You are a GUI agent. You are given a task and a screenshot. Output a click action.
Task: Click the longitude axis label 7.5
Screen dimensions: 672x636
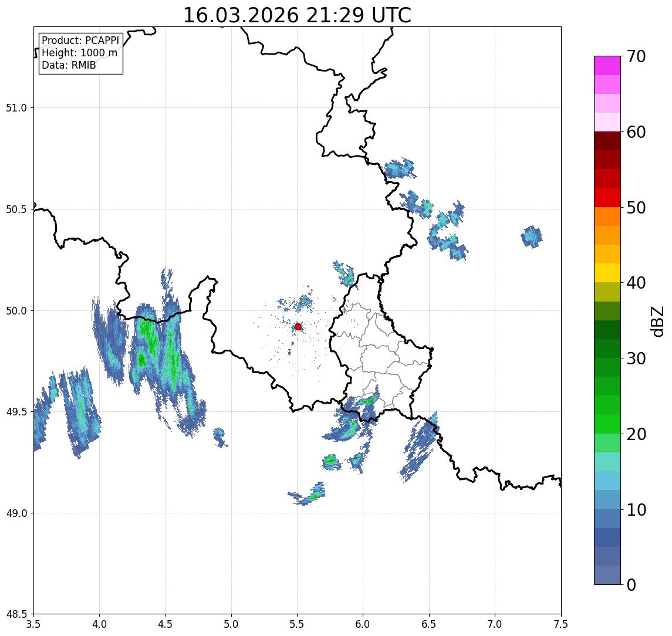[x=561, y=624]
